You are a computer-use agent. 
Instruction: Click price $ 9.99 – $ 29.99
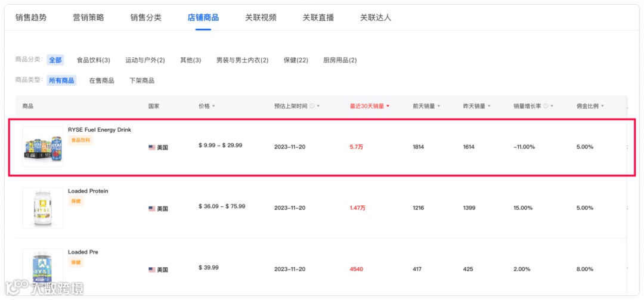(x=220, y=145)
